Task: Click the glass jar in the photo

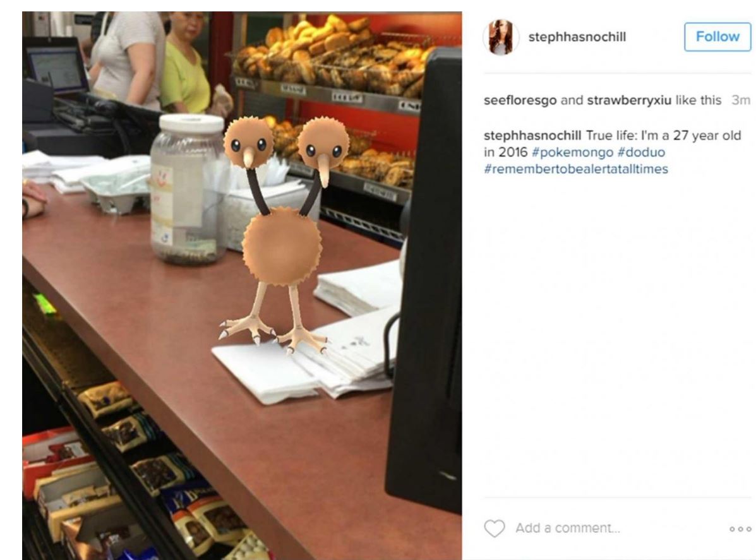Action: pos(188,189)
